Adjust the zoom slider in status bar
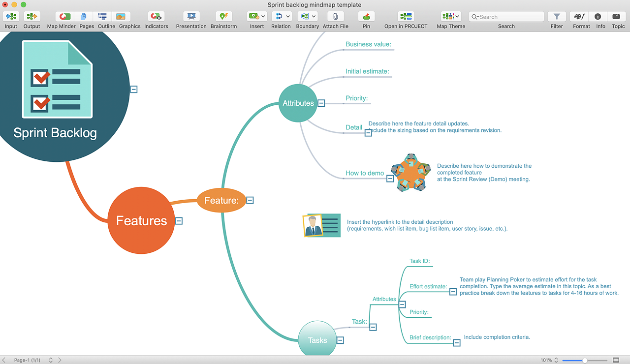Viewport: 630px width, 364px height. pos(584,360)
